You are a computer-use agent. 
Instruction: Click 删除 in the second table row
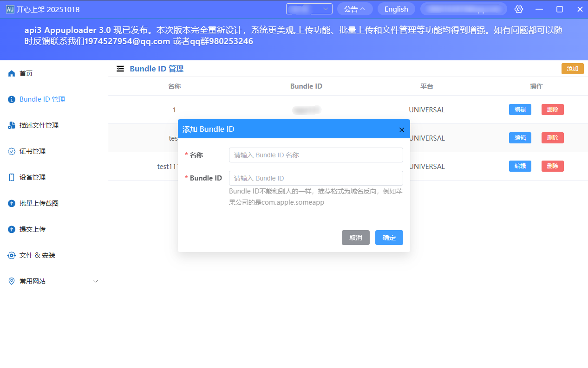pyautogui.click(x=553, y=138)
